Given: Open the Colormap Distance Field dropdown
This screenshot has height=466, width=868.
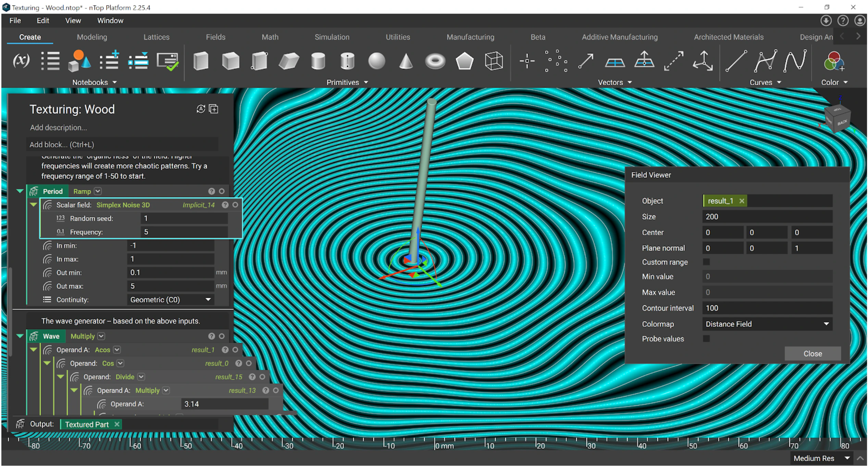Looking at the screenshot, I should pyautogui.click(x=767, y=324).
